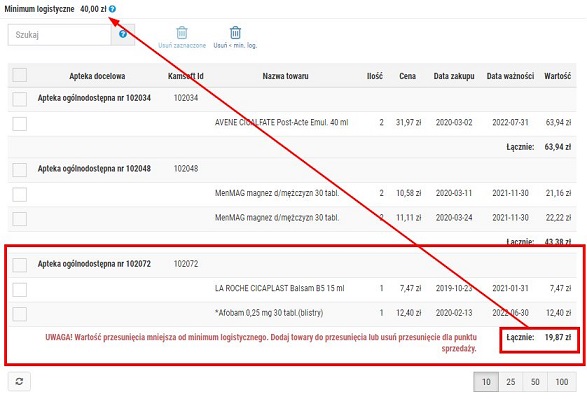Tick checkbox for MenMAG 10,58 zł row
This screenshot has width=587, height=399.
pyautogui.click(x=19, y=194)
